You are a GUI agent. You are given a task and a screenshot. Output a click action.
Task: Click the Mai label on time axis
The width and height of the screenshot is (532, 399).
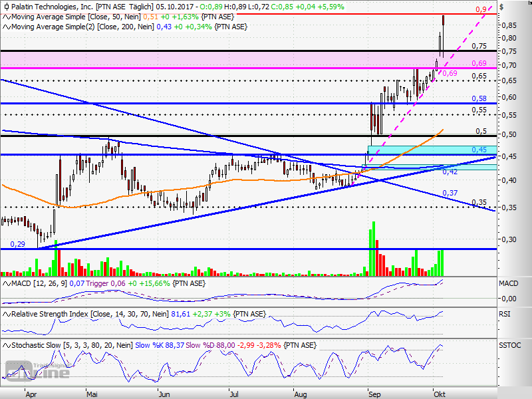point(92,394)
